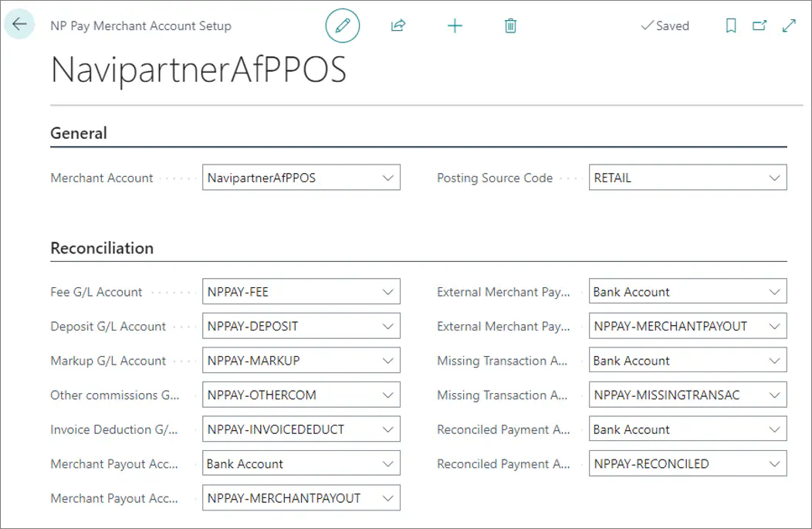Click the Edit pencil icon
This screenshot has height=529, width=812.
point(342,25)
